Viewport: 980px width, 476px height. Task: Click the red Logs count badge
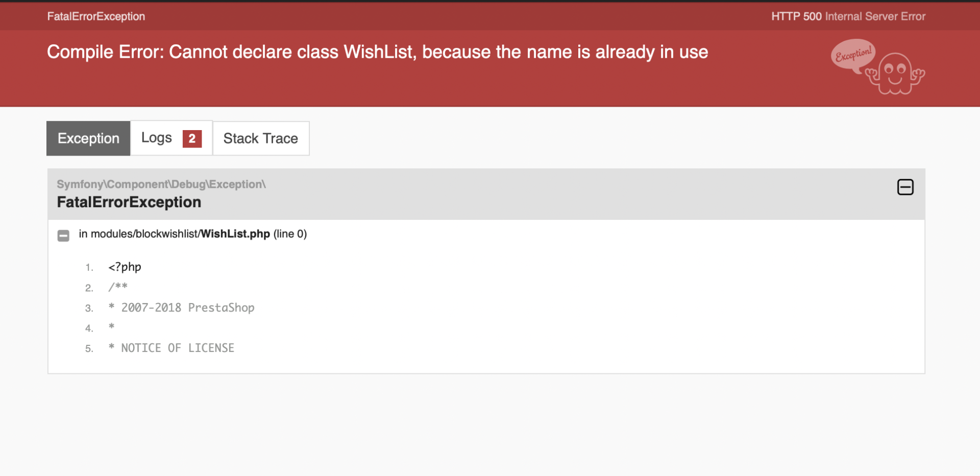click(192, 139)
